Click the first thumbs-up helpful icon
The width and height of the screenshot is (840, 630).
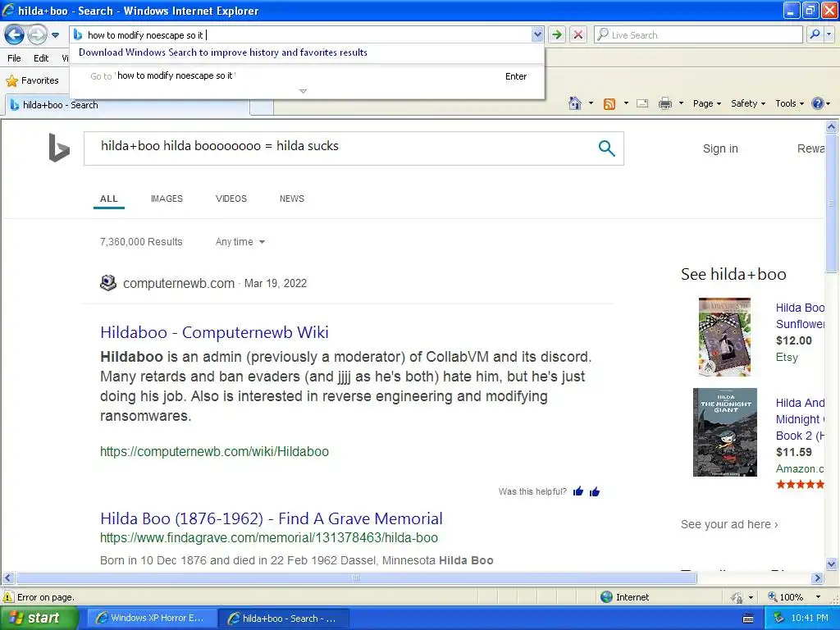[x=578, y=491]
